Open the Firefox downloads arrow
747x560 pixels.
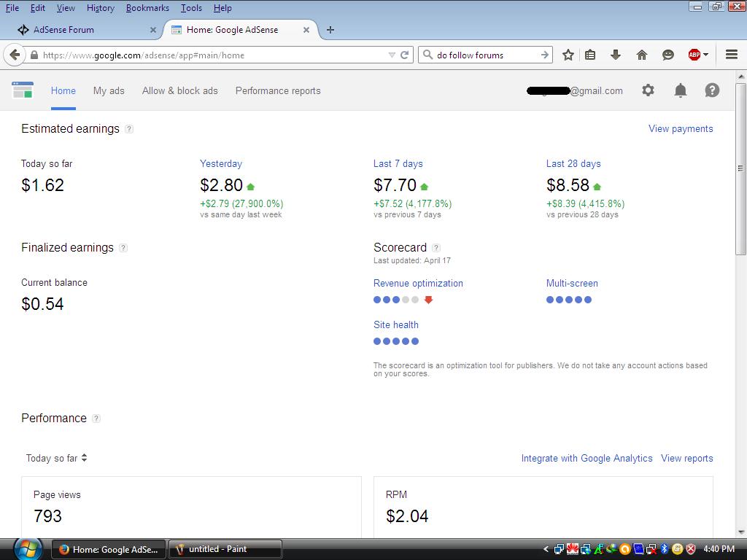(x=616, y=55)
